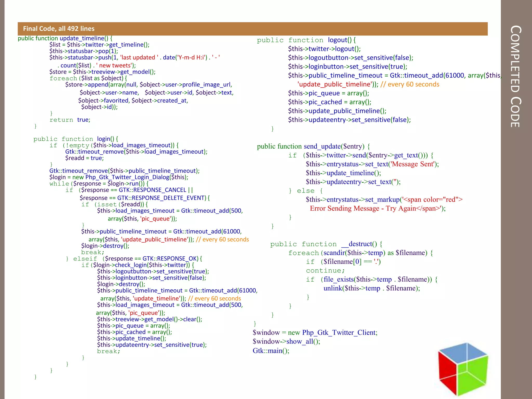Click the 'Message Sent' set_text line
The height and width of the screenshot is (399, 532).
372,164
